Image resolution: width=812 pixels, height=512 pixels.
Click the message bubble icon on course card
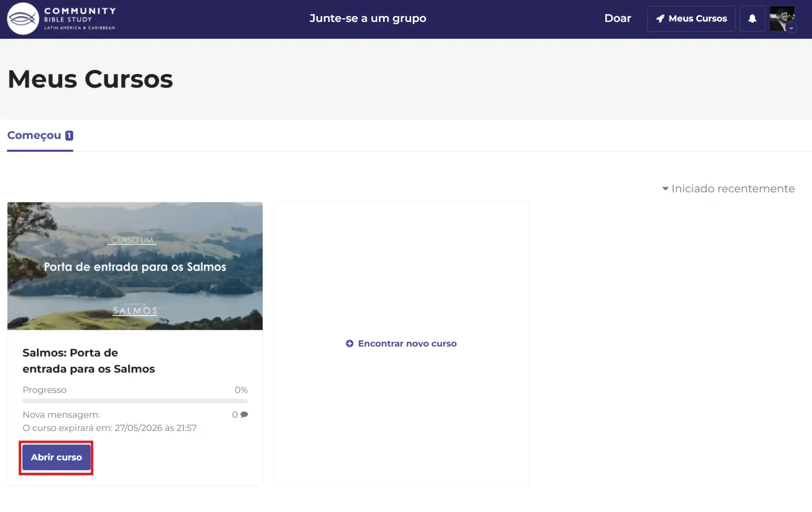[244, 415]
